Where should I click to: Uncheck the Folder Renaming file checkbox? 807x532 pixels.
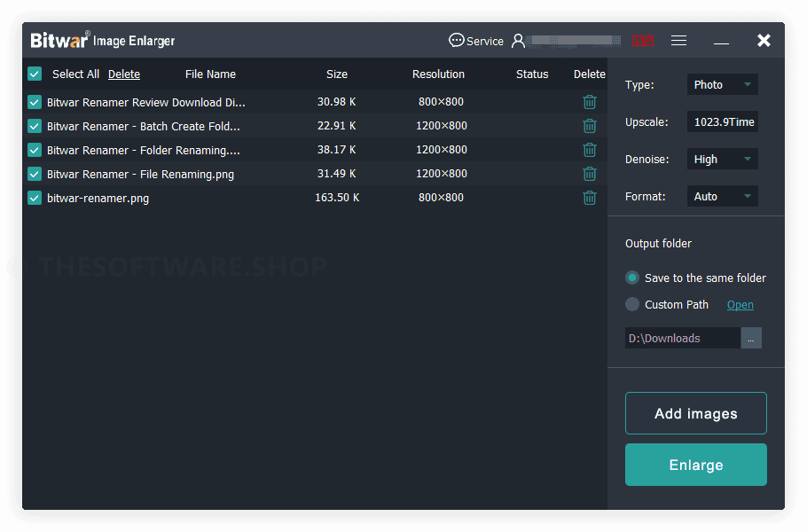(35, 150)
